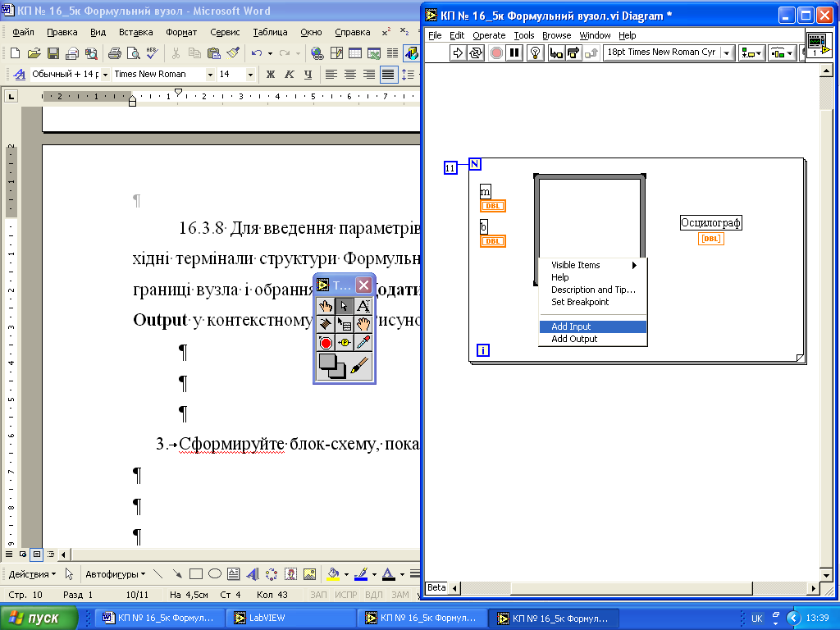Click the Step Out button in LabVIEW
The height and width of the screenshot is (630, 840).
tap(591, 52)
